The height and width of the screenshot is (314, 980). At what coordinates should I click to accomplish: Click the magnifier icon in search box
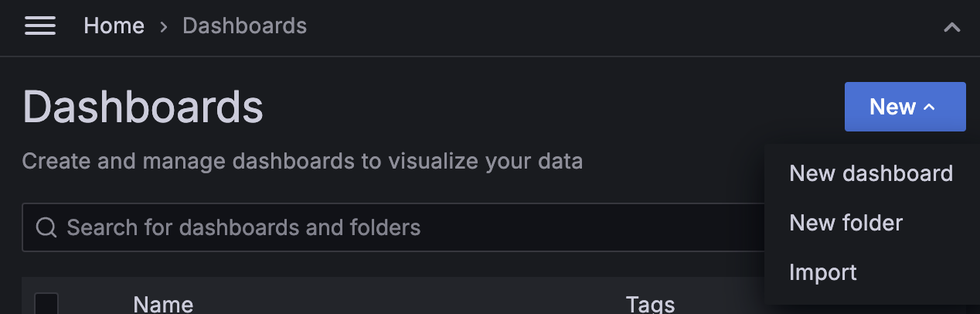pos(46,227)
